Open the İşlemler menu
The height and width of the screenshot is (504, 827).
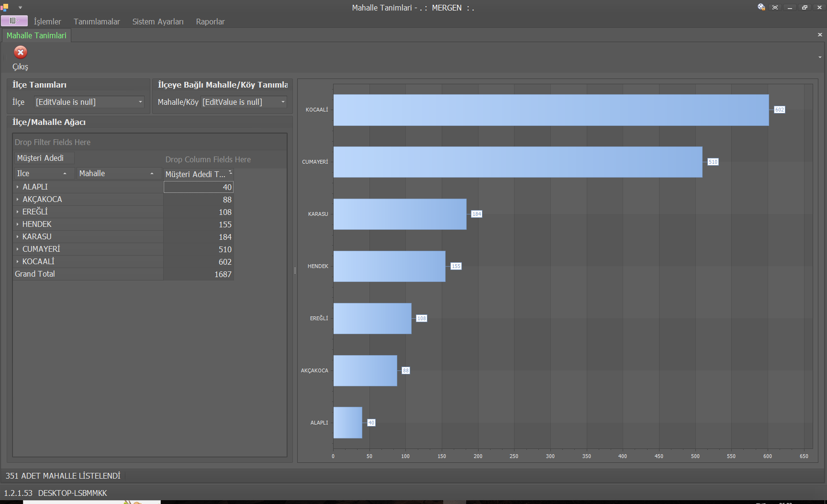pyautogui.click(x=47, y=22)
